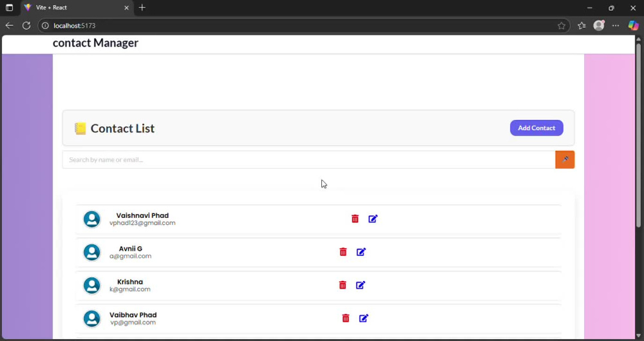Click Krishna's avatar icon
Image resolution: width=644 pixels, height=341 pixels.
coord(91,286)
